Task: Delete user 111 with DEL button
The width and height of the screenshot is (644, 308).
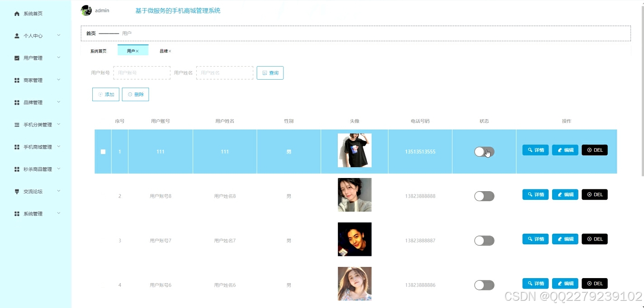Action: click(595, 150)
